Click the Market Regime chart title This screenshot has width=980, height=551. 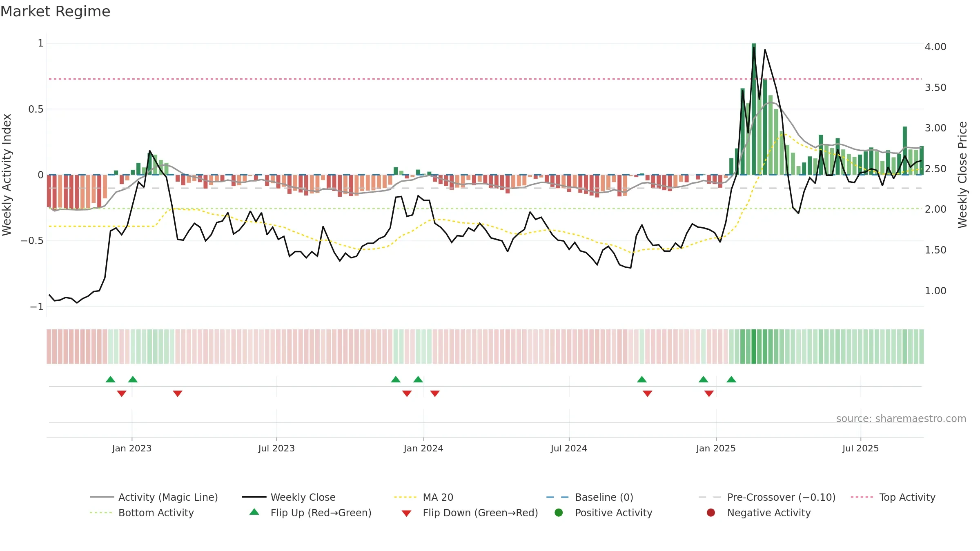[x=55, y=11]
